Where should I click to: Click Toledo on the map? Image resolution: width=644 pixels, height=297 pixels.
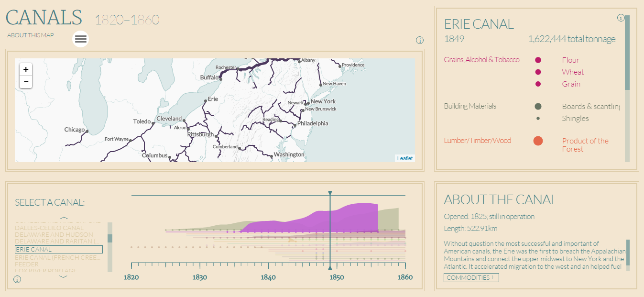[x=143, y=121]
